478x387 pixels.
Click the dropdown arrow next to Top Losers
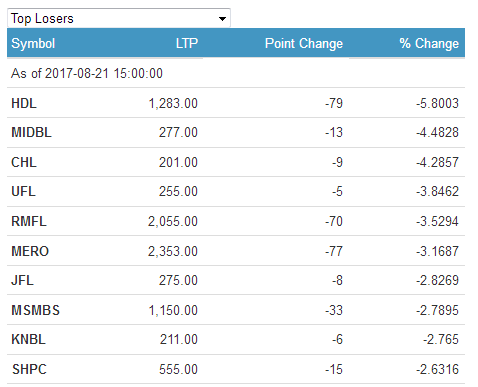click(x=222, y=19)
